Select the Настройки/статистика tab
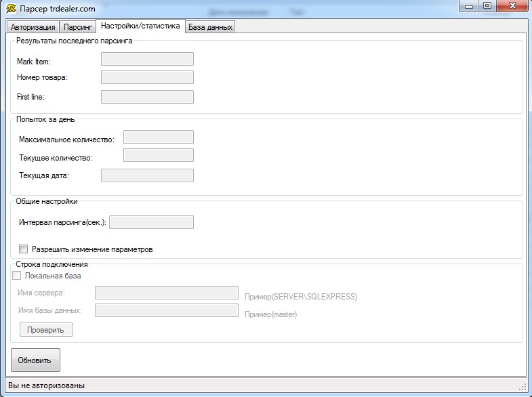Viewport: 532px width, 397px height. tap(140, 26)
